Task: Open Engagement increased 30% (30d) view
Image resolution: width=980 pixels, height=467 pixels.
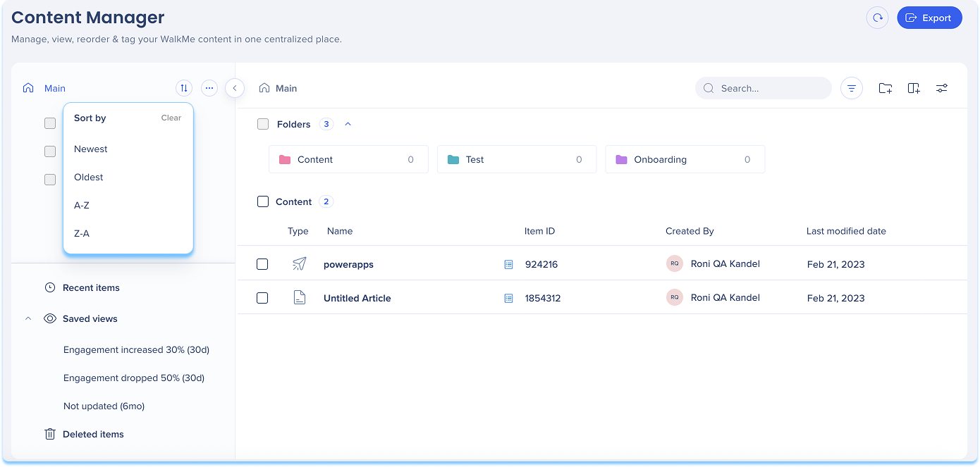Action: coord(136,349)
